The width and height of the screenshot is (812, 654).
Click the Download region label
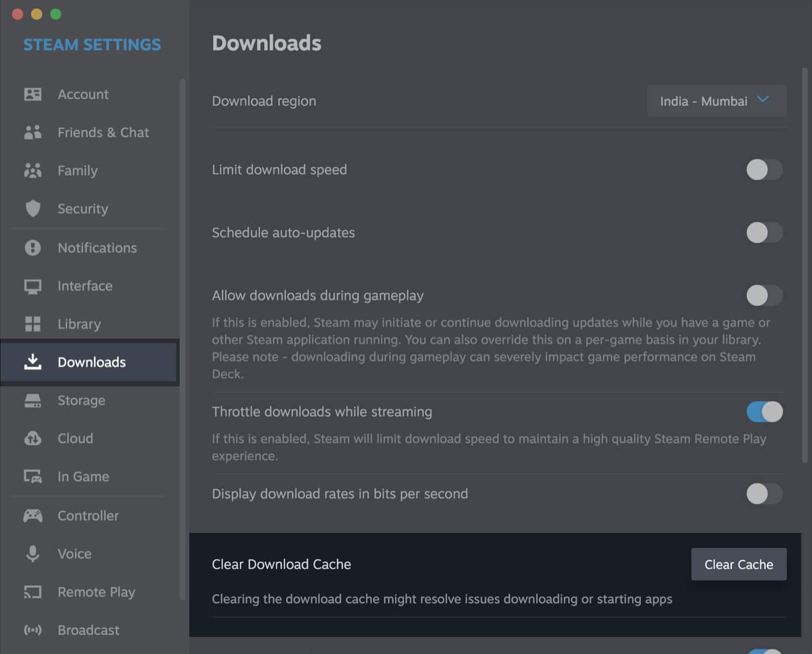(264, 101)
